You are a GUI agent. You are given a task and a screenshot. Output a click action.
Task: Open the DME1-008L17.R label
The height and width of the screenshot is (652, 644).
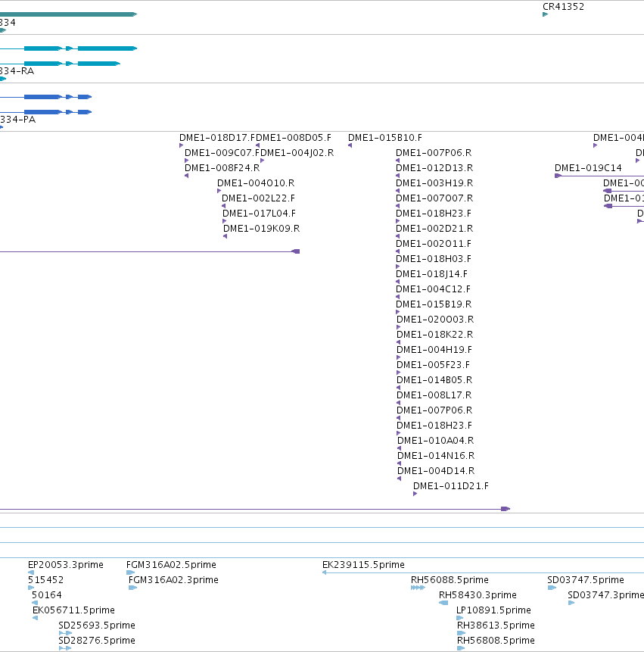434,395
